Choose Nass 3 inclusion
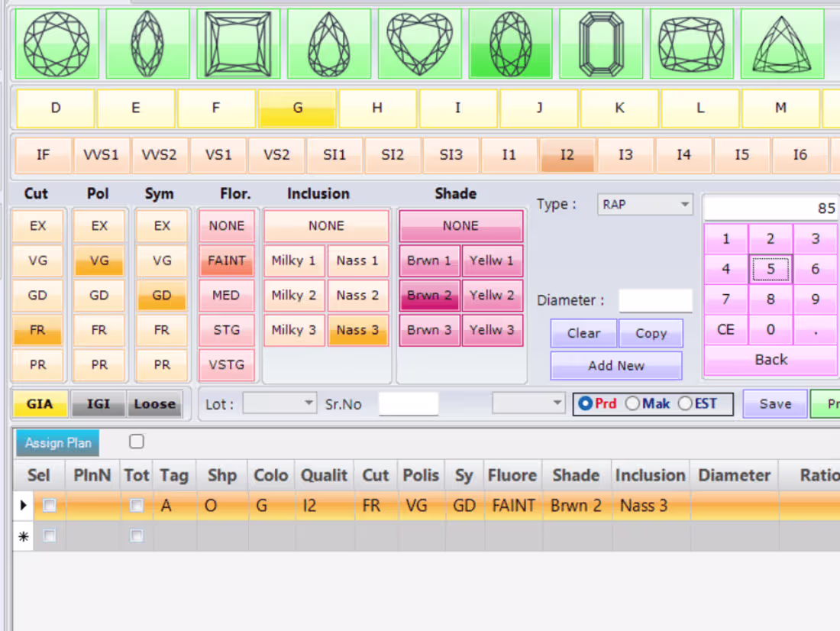Screen dimensions: 840x631 [x=357, y=330]
